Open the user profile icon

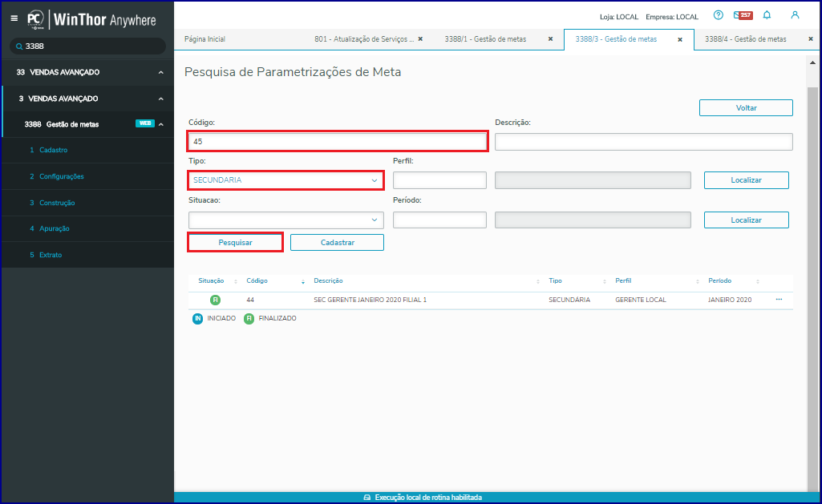point(795,15)
